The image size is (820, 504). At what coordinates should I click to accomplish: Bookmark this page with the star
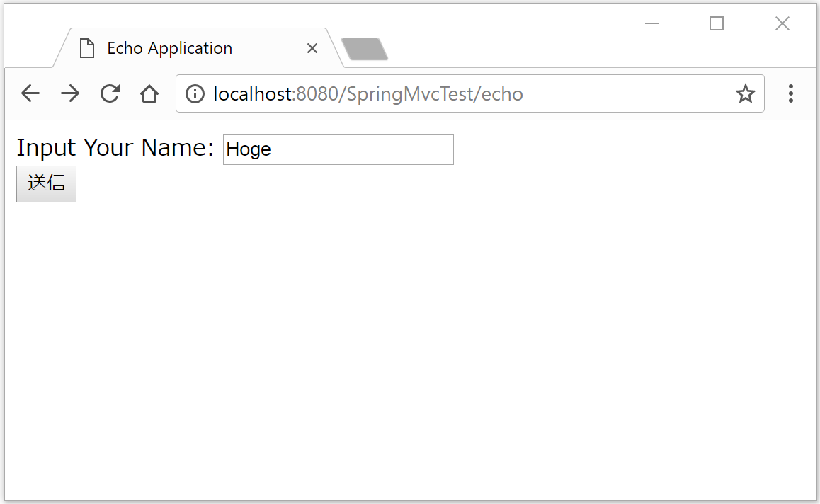[x=745, y=93]
